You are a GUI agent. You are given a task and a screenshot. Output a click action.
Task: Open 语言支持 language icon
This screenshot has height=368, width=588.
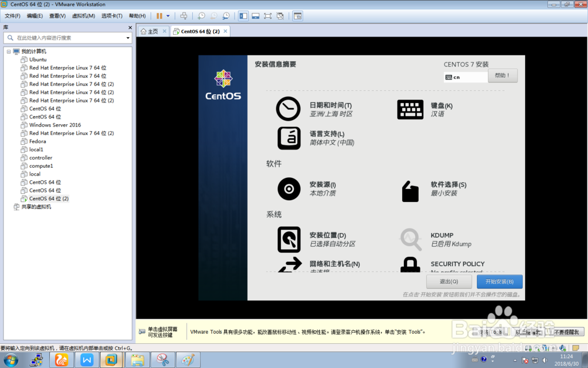coord(289,138)
